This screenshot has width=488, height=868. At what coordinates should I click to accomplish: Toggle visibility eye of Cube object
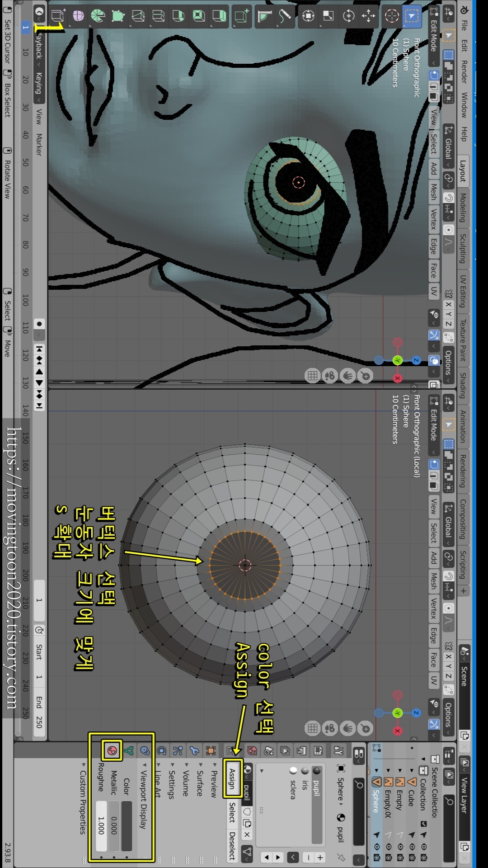(x=412, y=846)
